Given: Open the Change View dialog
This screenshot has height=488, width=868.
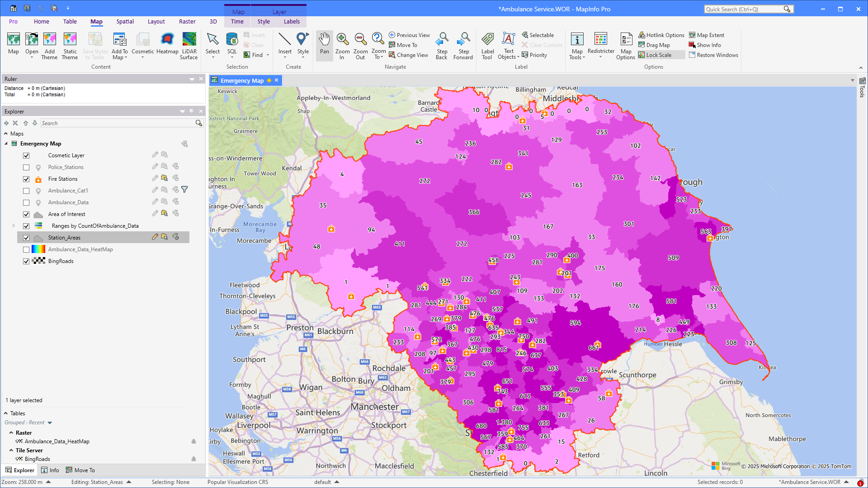Looking at the screenshot, I should click(409, 55).
